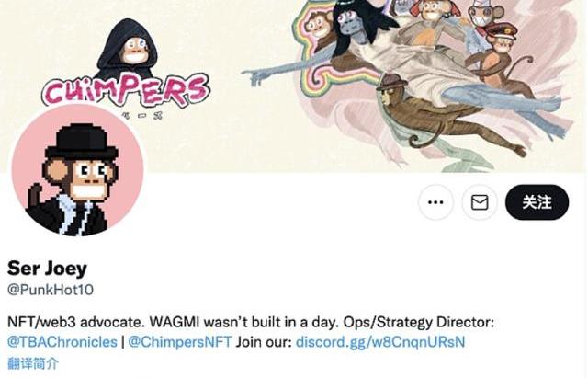Visit the @TBAChronicles mention link
The width and height of the screenshot is (588, 378).
coord(62,342)
